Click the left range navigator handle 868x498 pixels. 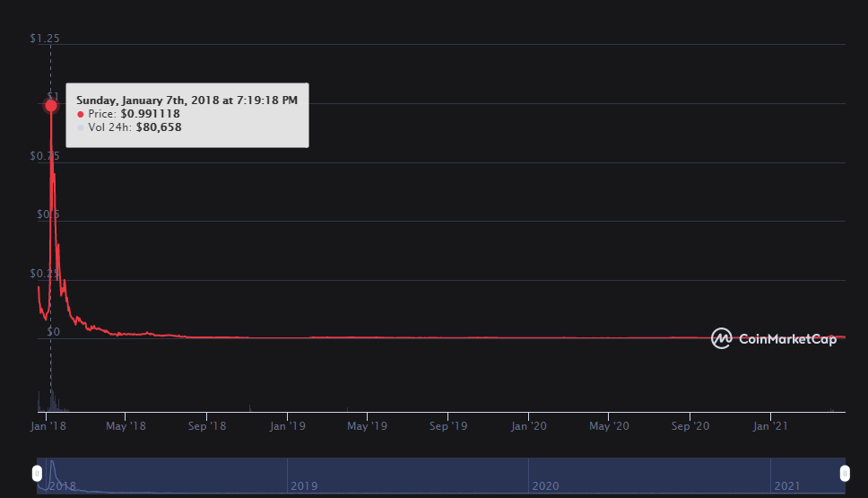point(38,473)
